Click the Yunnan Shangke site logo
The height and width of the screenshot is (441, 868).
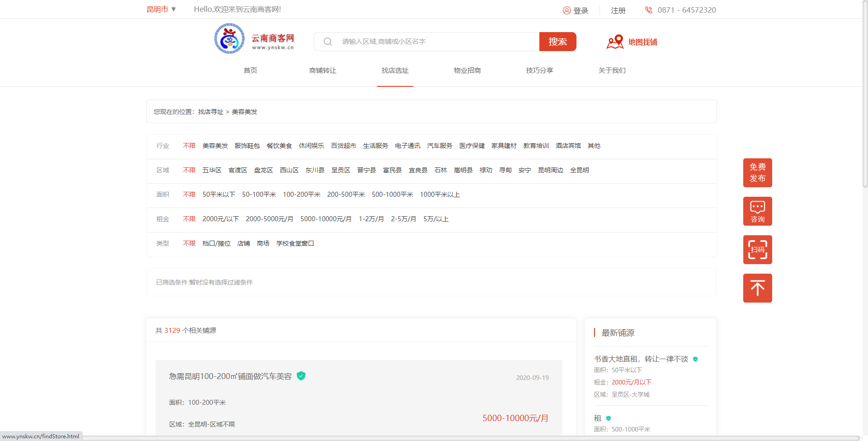coord(254,39)
